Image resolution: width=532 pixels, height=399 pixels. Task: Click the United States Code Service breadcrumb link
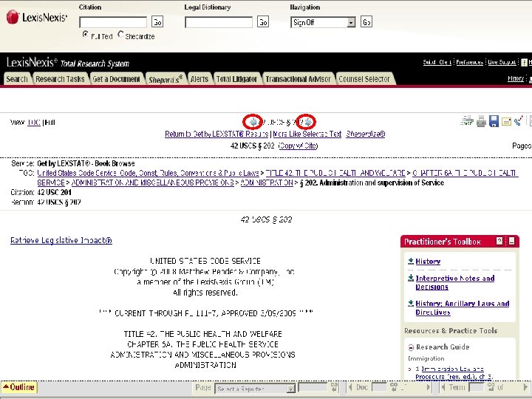pyautogui.click(x=148, y=173)
